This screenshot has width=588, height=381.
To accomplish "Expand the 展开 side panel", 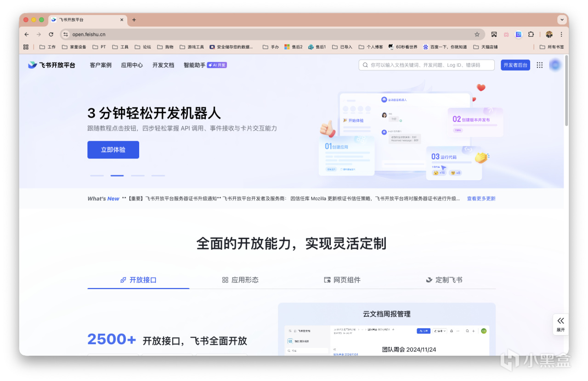I will point(560,324).
